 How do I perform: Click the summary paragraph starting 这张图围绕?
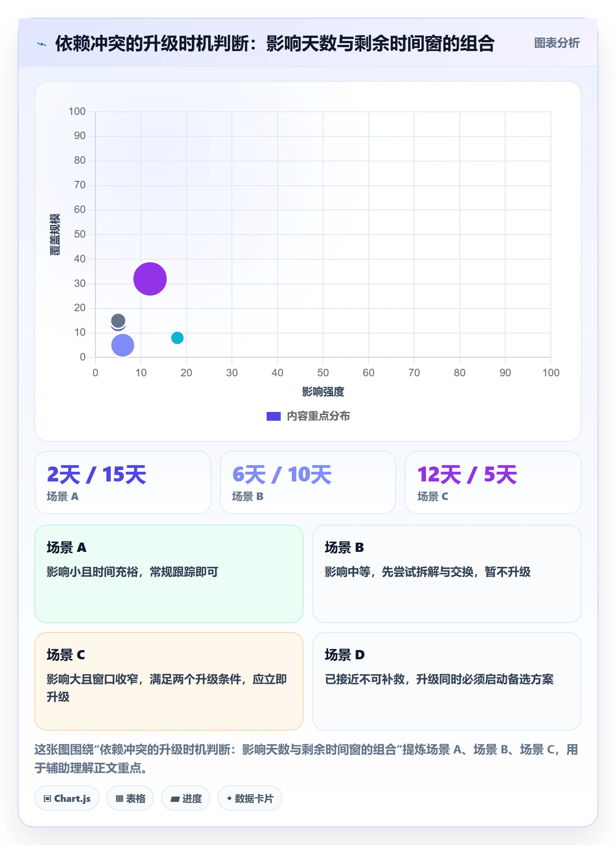pos(306,759)
